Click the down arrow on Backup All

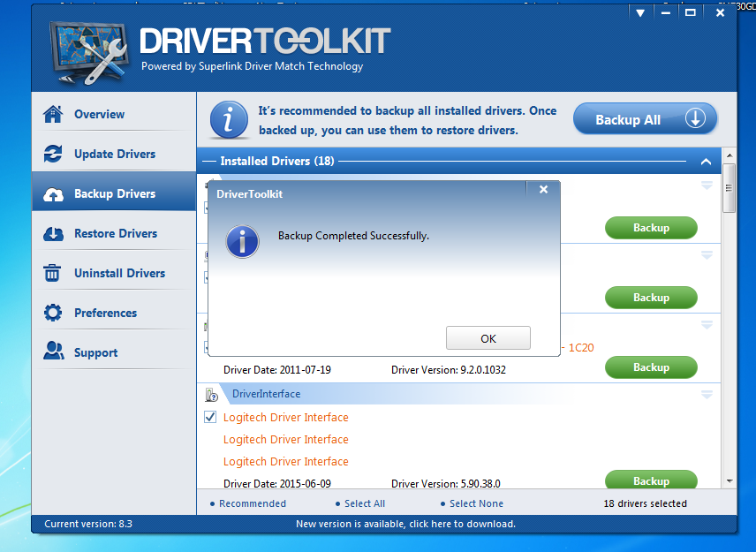click(695, 118)
